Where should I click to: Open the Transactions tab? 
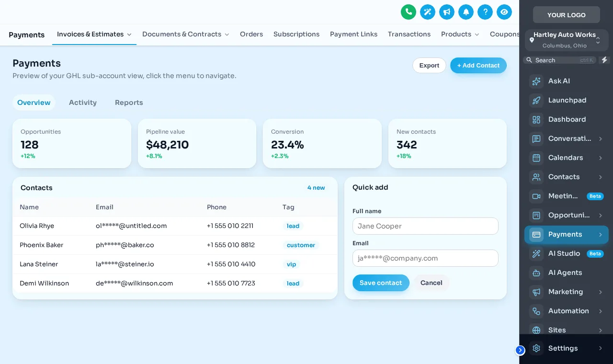[x=409, y=34]
